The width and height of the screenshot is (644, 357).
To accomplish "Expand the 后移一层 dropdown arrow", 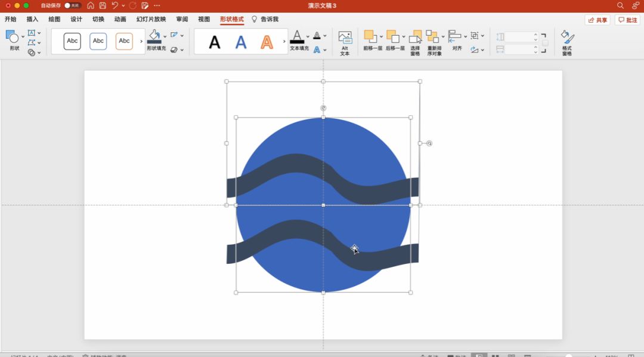I will [403, 36].
